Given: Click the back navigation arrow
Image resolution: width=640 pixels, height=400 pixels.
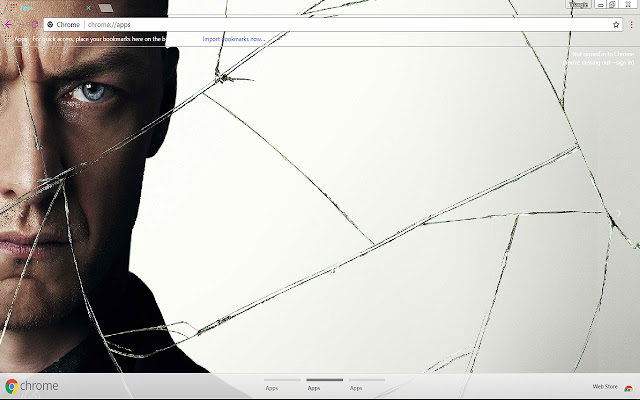Looking at the screenshot, I should (x=8, y=24).
